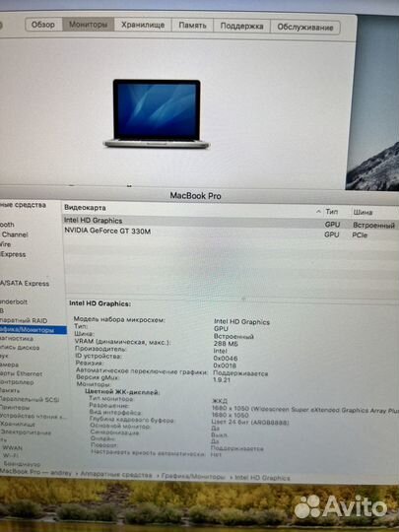Select Thunderbolt in the sidebar
The height and width of the screenshot is (532, 399).
coord(14,301)
